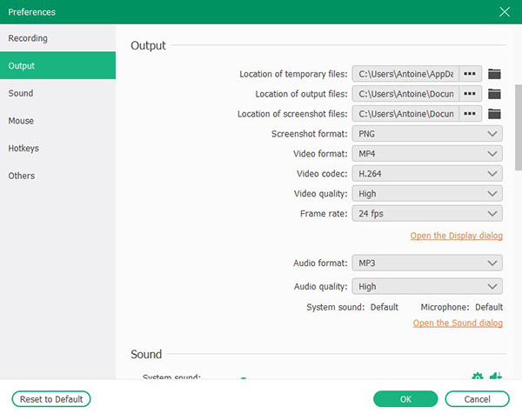The height and width of the screenshot is (420, 522).
Task: Change the Video quality setting
Action: [x=427, y=194]
